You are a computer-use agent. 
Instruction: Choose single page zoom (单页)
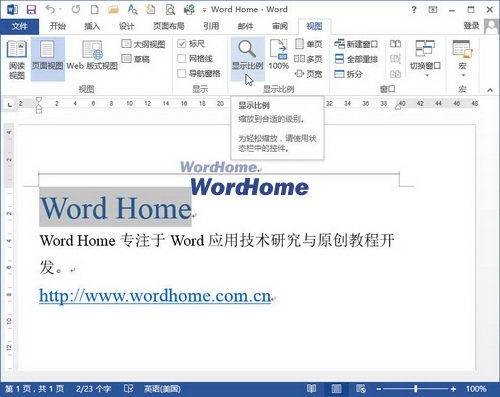pyautogui.click(x=309, y=44)
